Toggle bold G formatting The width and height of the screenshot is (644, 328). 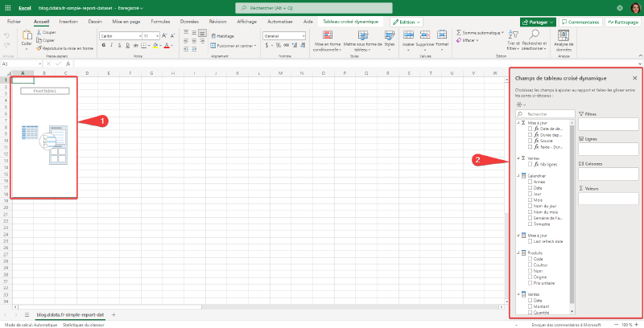pos(104,45)
